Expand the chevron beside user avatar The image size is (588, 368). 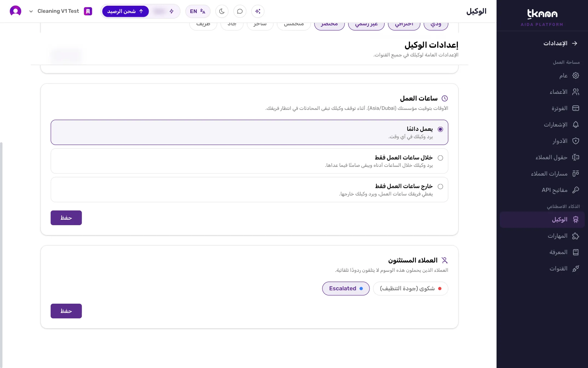pyautogui.click(x=31, y=11)
